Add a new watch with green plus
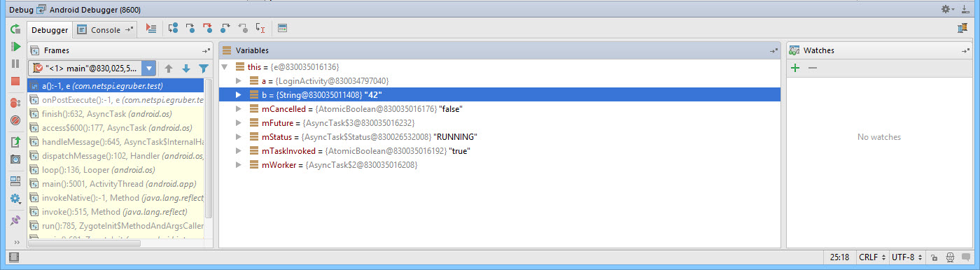Image resolution: width=980 pixels, height=270 pixels. pos(794,69)
